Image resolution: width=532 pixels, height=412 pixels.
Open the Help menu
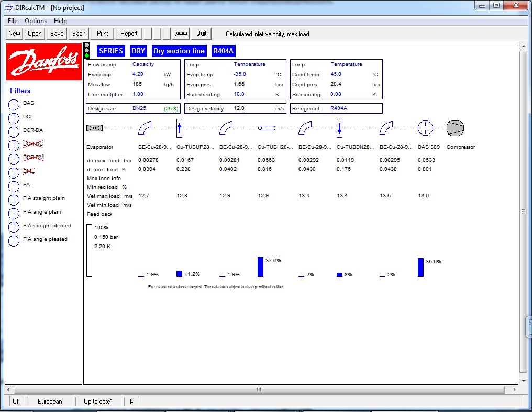(60, 21)
